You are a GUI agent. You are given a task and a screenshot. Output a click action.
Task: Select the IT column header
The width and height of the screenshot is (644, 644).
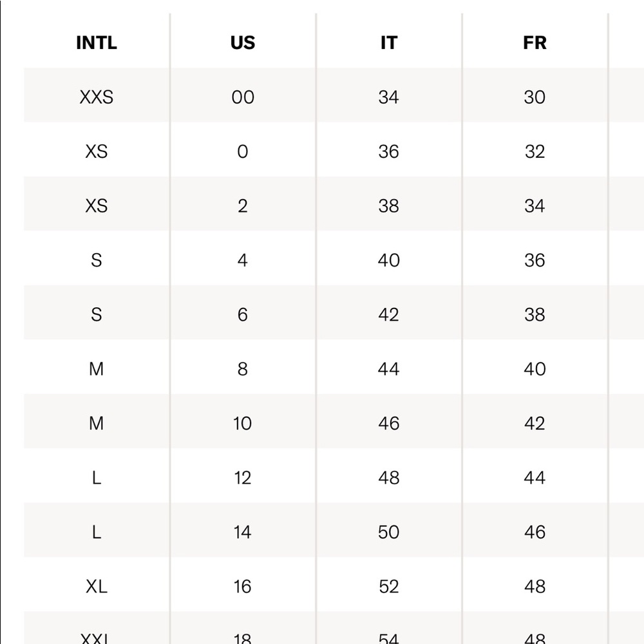tap(388, 43)
